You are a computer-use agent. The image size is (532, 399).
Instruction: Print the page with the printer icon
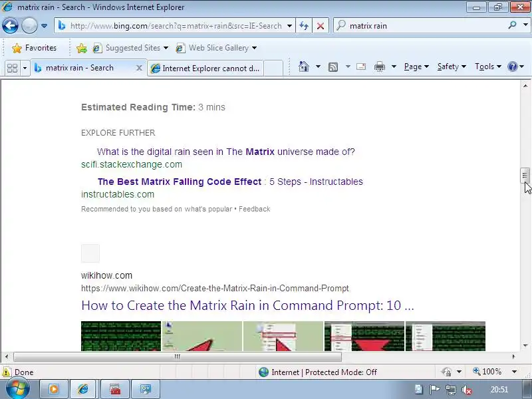pyautogui.click(x=379, y=67)
